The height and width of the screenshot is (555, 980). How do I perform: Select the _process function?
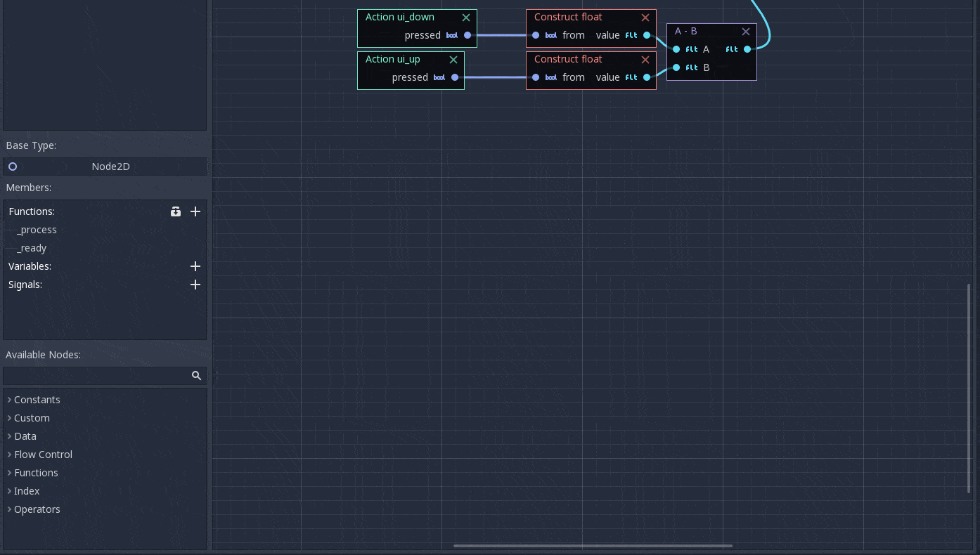(x=37, y=230)
